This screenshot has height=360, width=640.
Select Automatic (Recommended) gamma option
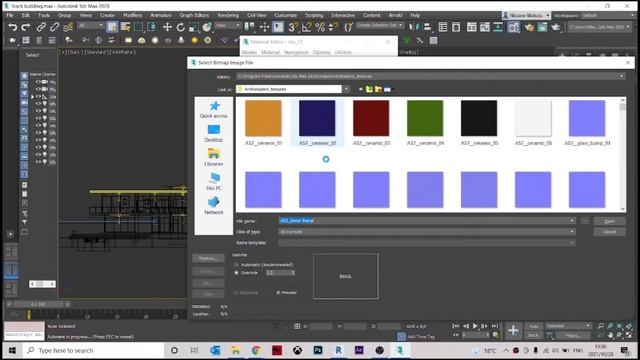[x=236, y=264]
